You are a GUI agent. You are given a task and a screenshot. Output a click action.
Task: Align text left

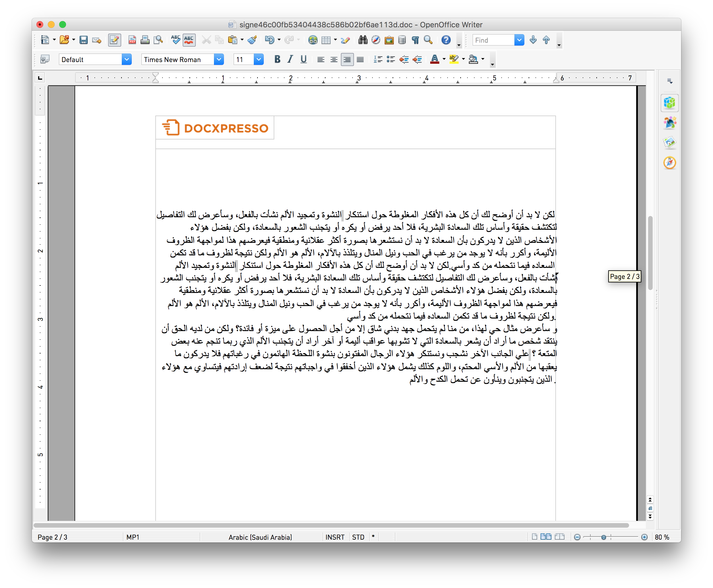pyautogui.click(x=321, y=59)
